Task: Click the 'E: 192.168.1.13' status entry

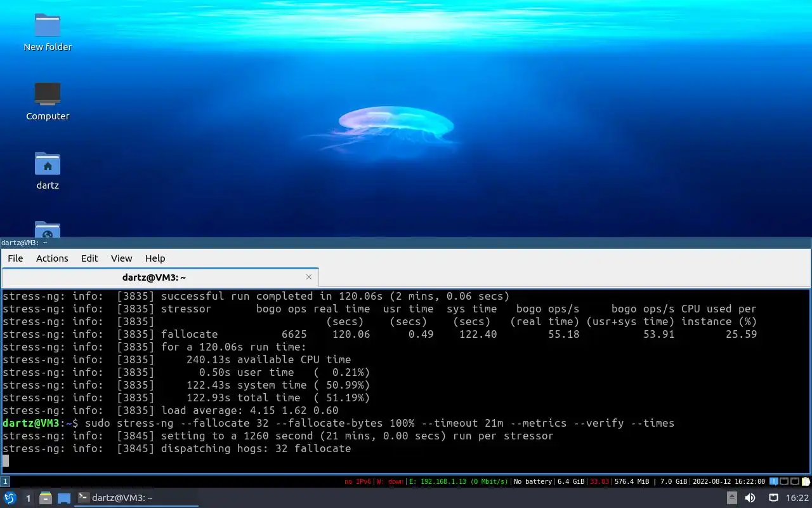Action: tap(459, 481)
